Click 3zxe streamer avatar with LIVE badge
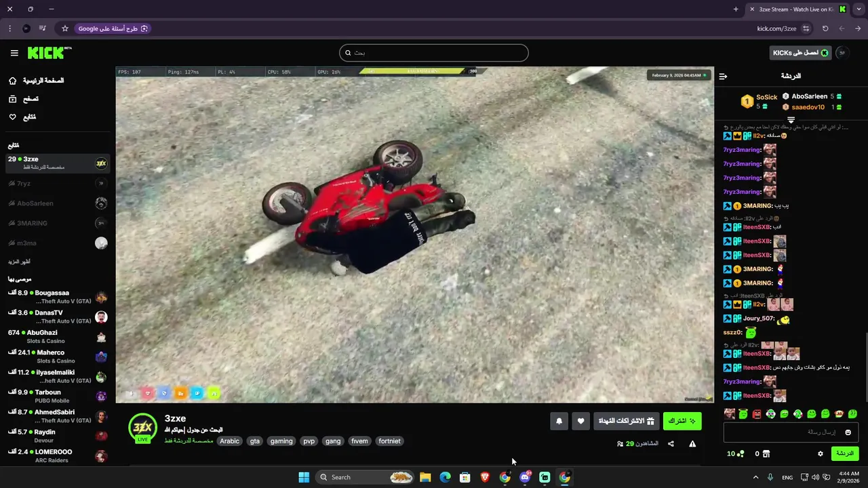This screenshot has width=868, height=488. 142,428
